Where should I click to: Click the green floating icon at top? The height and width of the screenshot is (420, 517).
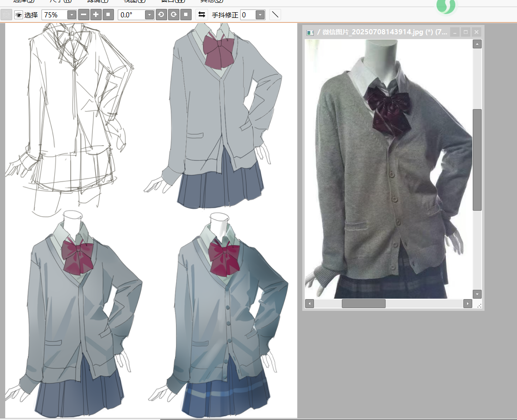[445, 6]
